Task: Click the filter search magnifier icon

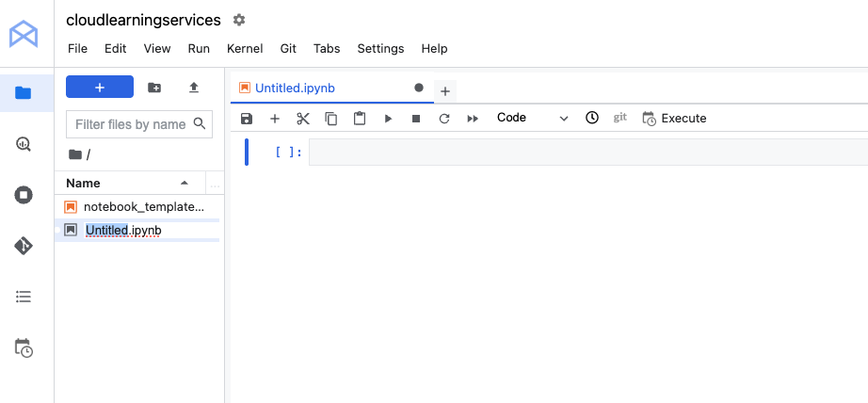Action: pos(200,123)
